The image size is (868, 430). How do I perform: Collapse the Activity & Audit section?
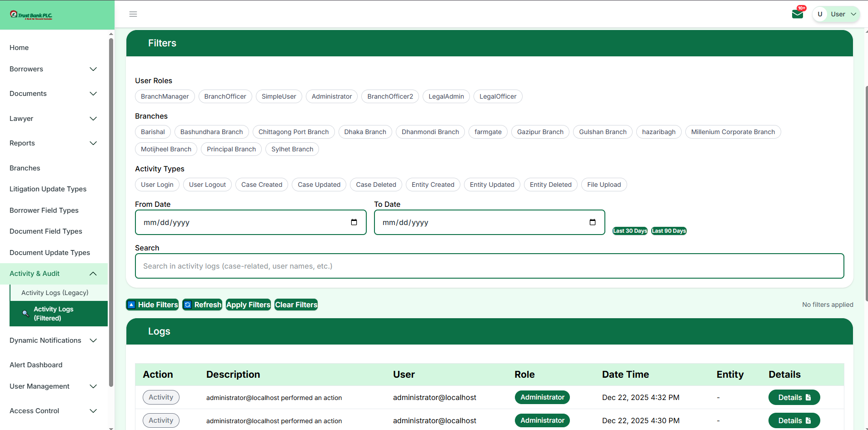pyautogui.click(x=93, y=274)
